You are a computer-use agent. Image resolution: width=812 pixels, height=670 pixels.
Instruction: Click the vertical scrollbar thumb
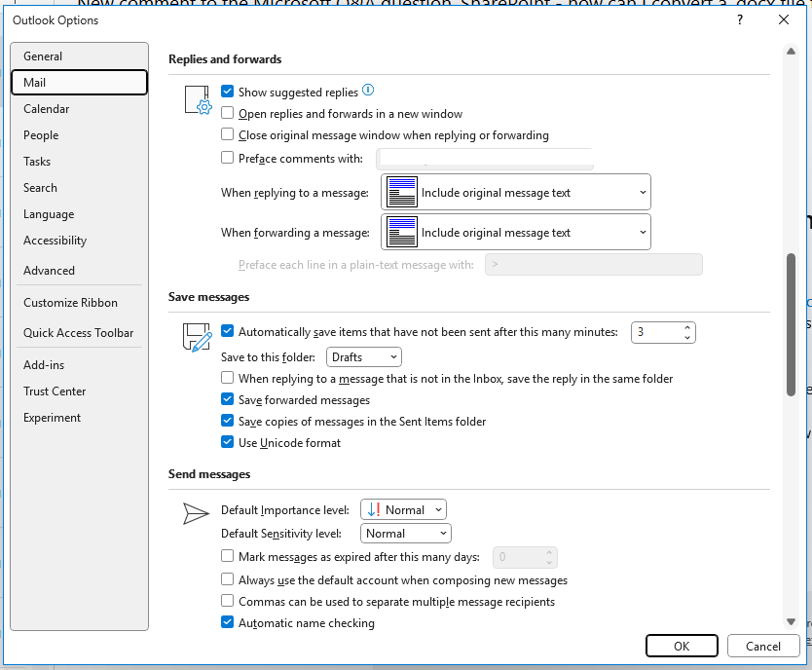pos(791,324)
